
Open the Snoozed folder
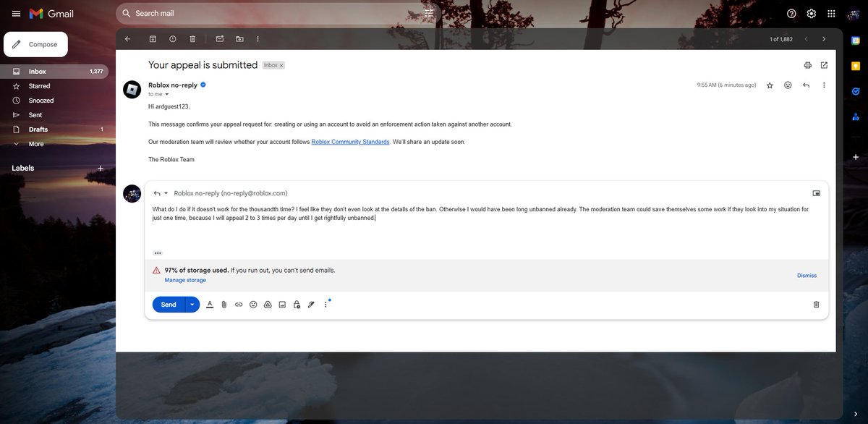coord(54,101)
